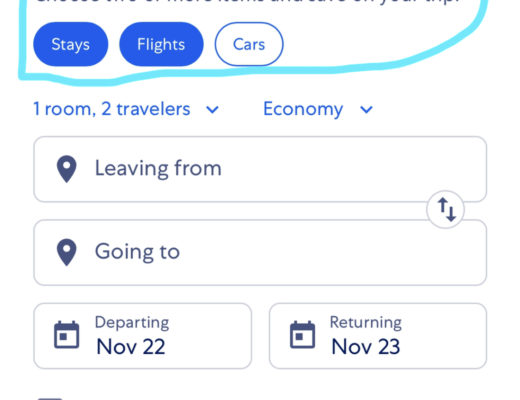Click the location pin beside Going to

click(x=67, y=252)
